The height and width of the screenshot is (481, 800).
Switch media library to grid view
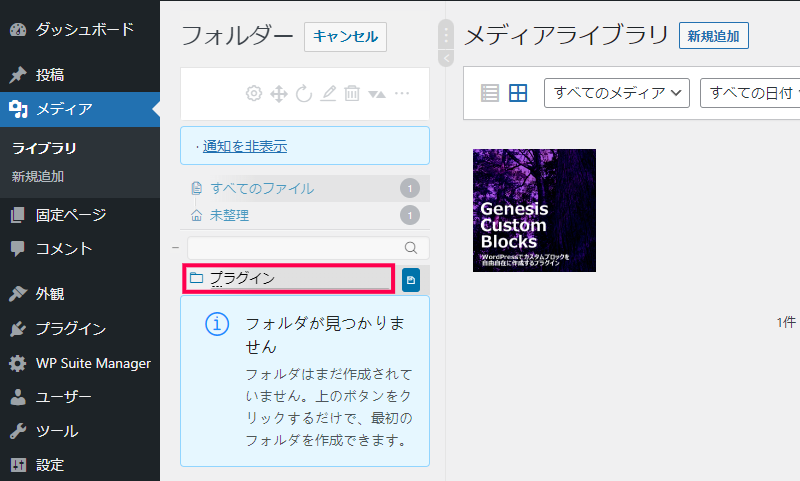point(518,93)
